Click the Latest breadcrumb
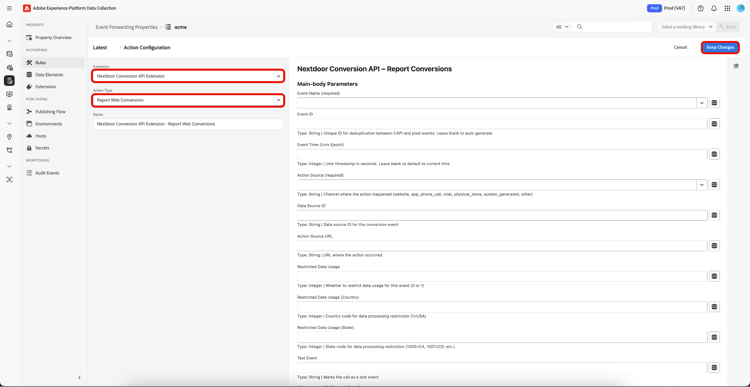 coord(100,47)
